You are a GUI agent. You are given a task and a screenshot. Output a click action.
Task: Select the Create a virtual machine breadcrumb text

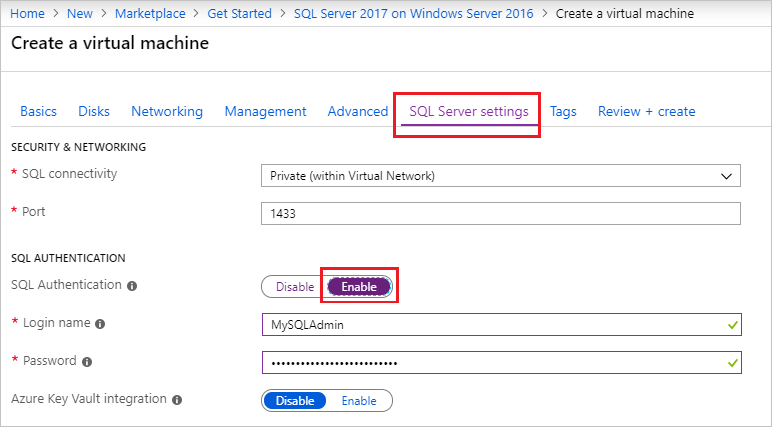pyautogui.click(x=625, y=13)
